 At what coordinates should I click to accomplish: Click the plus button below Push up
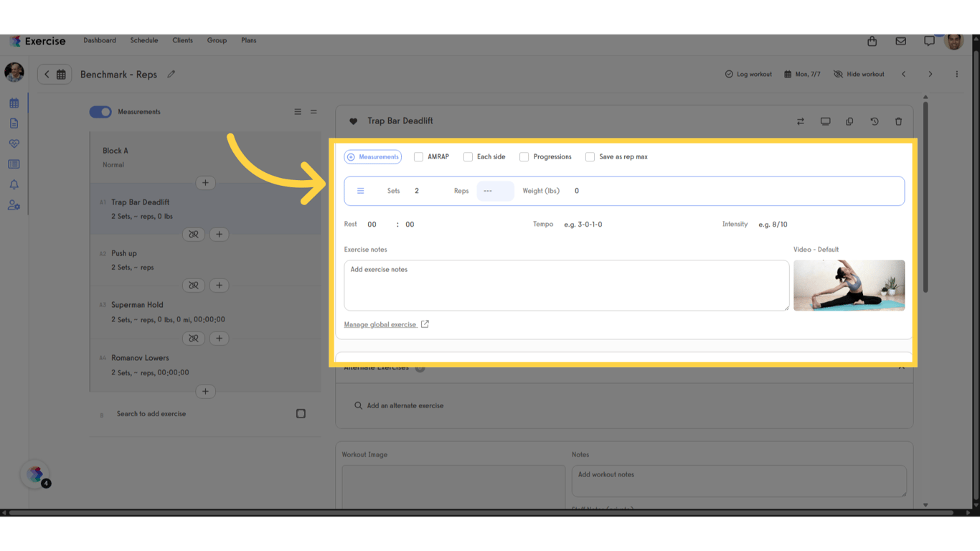(219, 286)
